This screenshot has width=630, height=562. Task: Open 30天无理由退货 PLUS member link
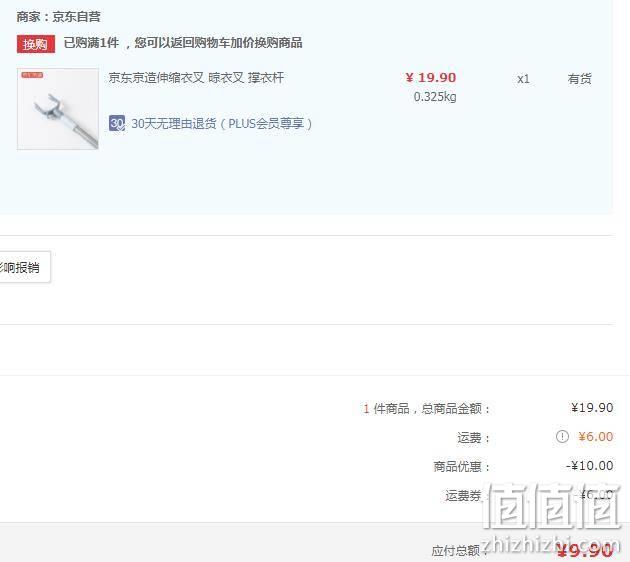pos(222,124)
